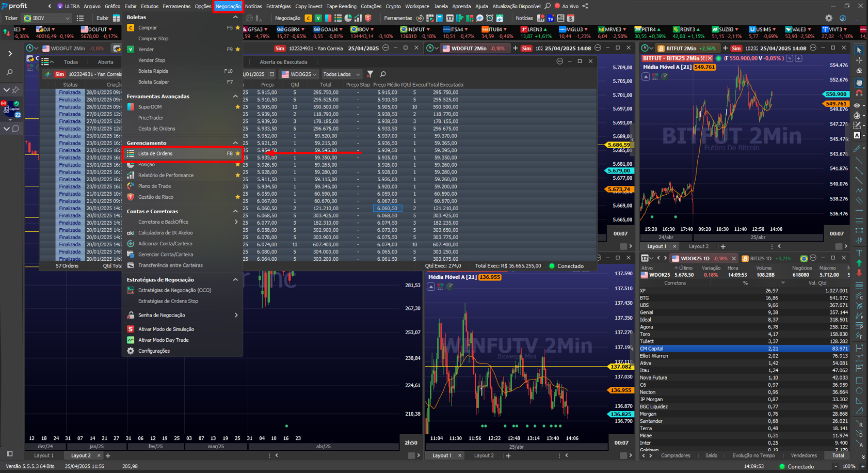868x473 pixels.
Task: Select the circle drawing tool
Action: coord(859,391)
